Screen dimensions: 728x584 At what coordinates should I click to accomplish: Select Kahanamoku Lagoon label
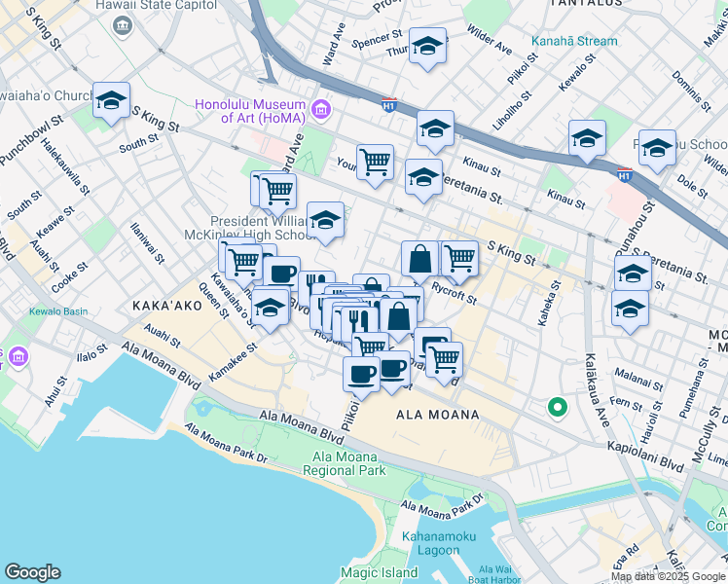(439, 544)
